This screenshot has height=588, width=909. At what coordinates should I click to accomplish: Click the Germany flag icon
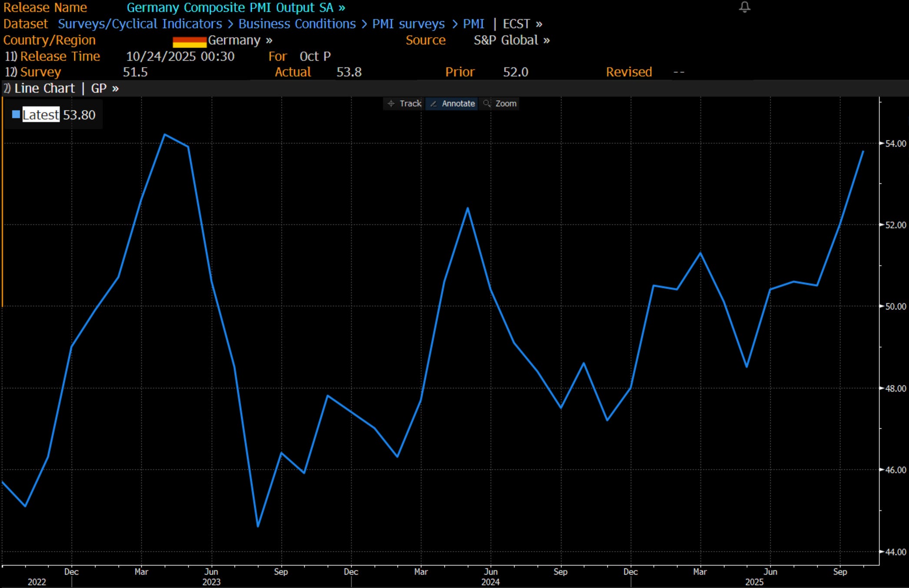click(x=189, y=42)
